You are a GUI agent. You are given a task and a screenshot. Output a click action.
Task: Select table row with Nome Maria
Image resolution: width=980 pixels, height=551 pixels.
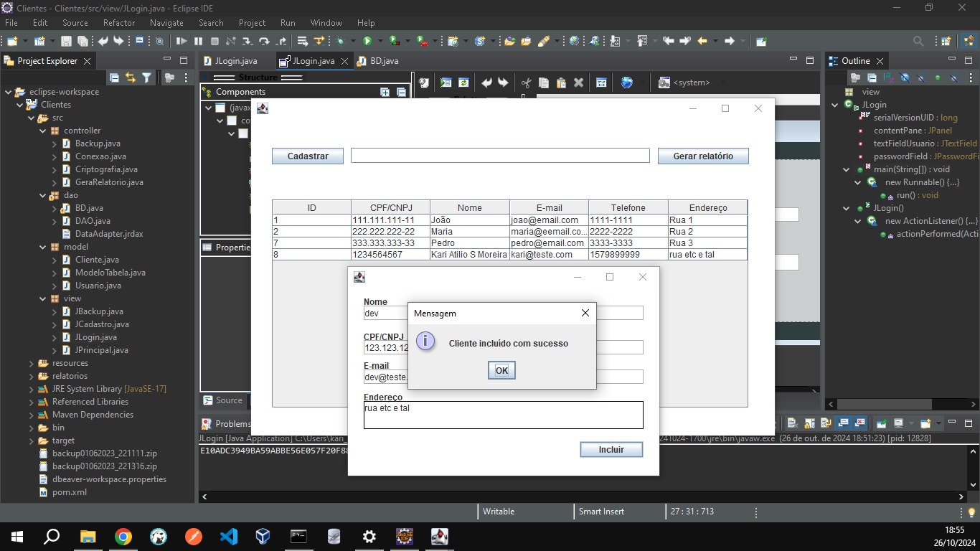(x=509, y=232)
